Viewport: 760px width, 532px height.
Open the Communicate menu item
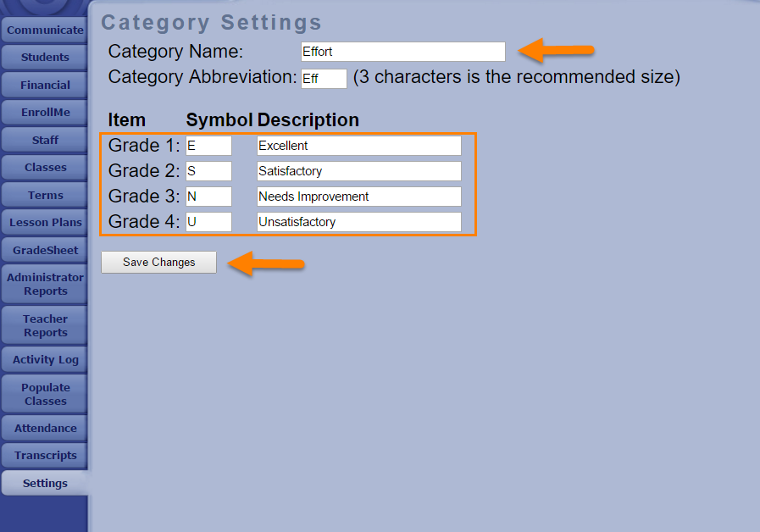pos(45,30)
